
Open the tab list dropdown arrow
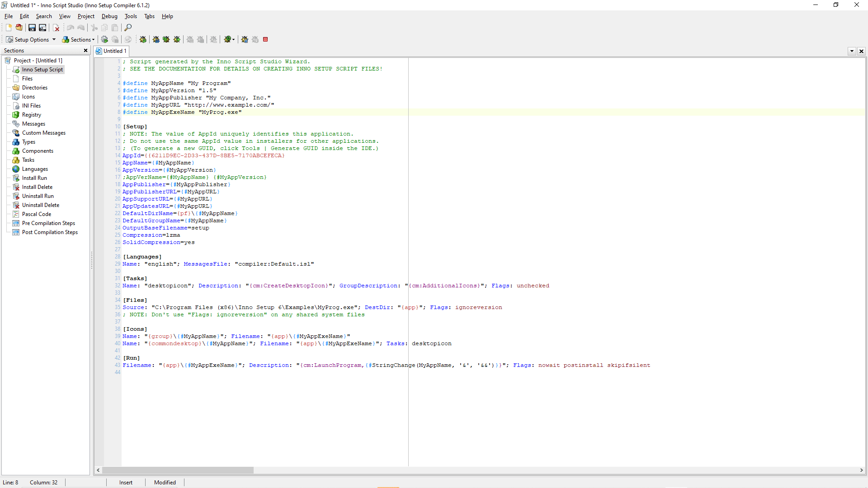point(852,51)
